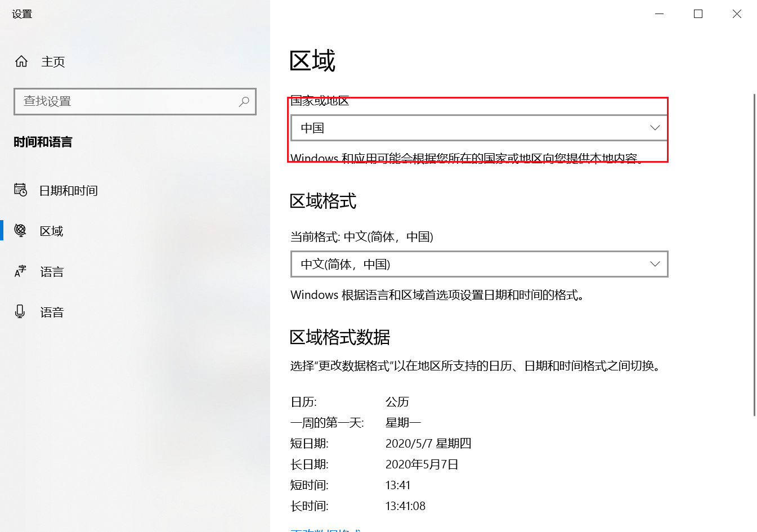Click the 长日期: label
The image size is (757, 532).
pos(310,464)
